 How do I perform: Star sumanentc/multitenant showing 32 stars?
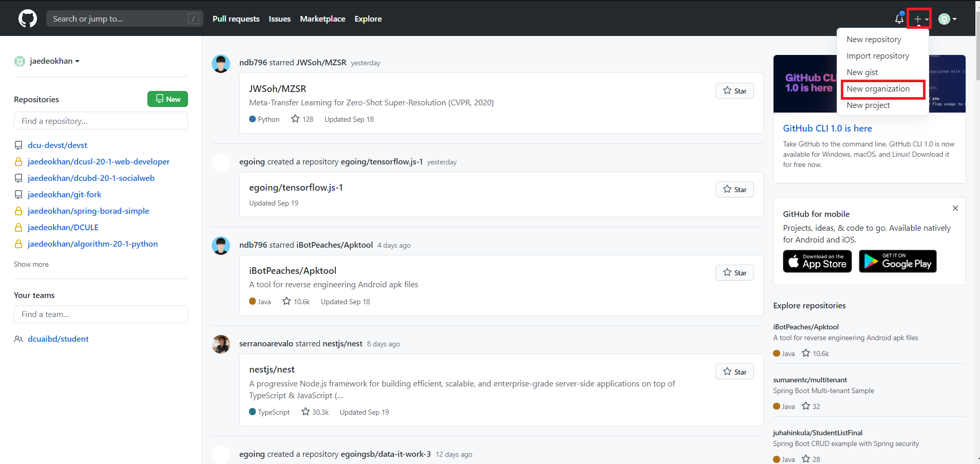pyautogui.click(x=811, y=406)
